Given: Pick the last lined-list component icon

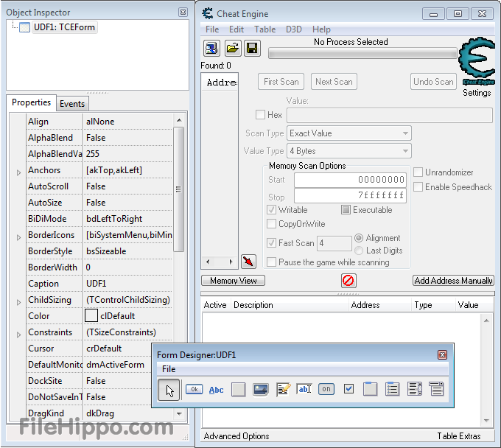Looking at the screenshot, I should [436, 389].
